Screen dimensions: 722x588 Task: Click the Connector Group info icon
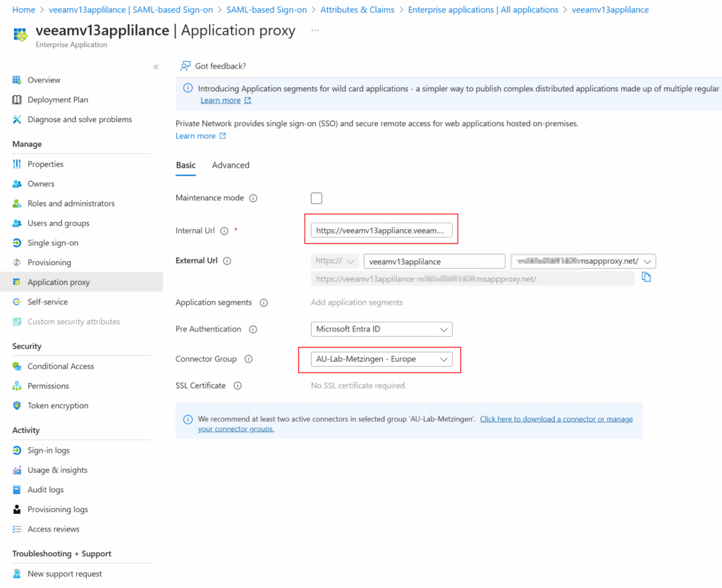pyautogui.click(x=248, y=359)
